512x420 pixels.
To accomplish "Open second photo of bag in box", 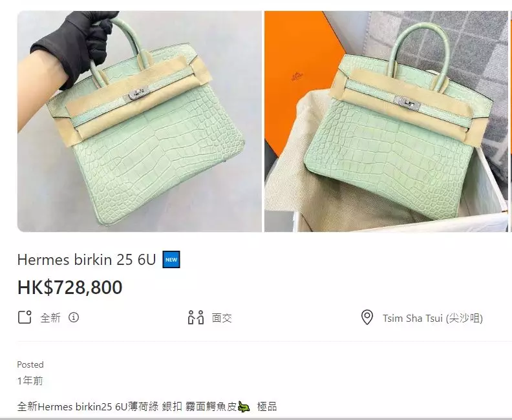I will (387, 121).
